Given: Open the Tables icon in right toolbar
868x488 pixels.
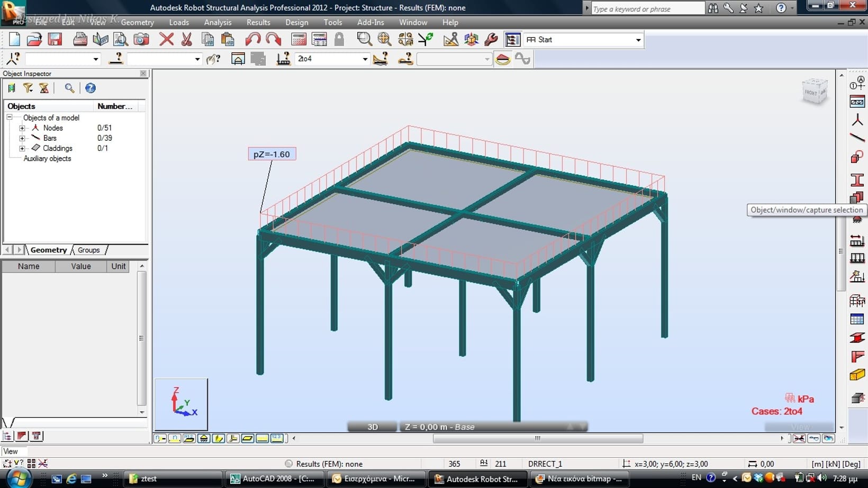Looking at the screenshot, I should pyautogui.click(x=857, y=319).
